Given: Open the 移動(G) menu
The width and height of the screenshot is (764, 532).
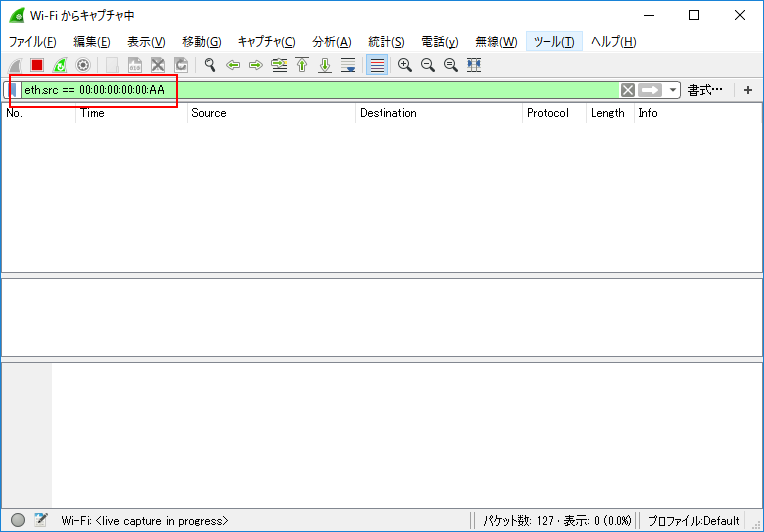Looking at the screenshot, I should (x=201, y=42).
